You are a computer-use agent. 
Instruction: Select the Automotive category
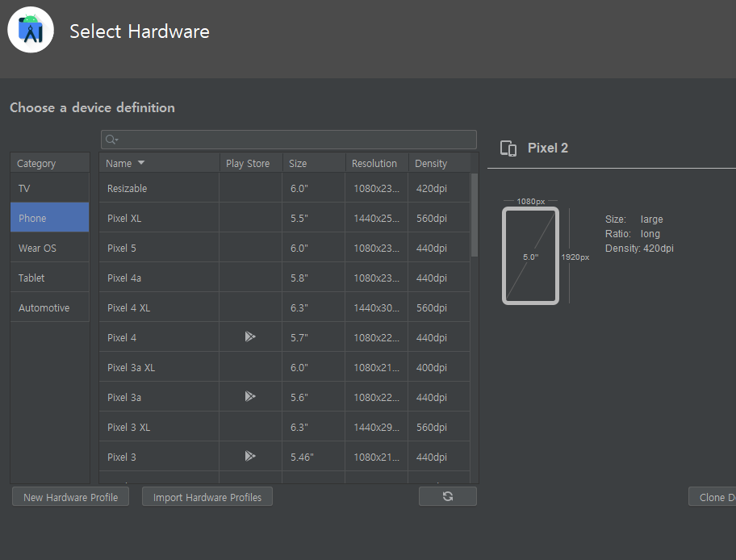pyautogui.click(x=50, y=307)
